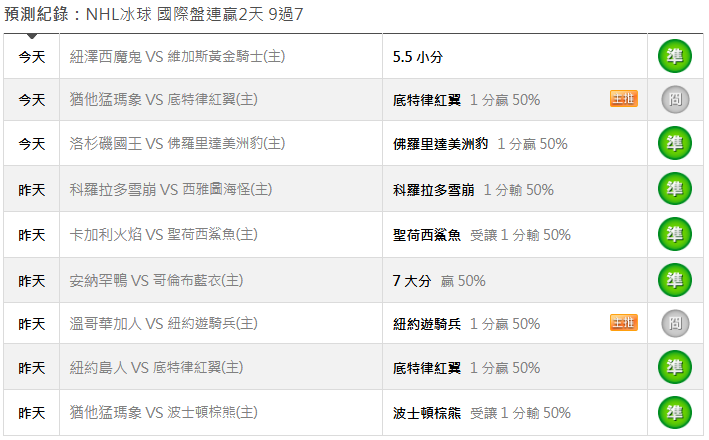Viewport: 709px width, 440px height.
Task: Click the green 準 icon for 科羅拉多雪崩 match
Action: tap(674, 189)
